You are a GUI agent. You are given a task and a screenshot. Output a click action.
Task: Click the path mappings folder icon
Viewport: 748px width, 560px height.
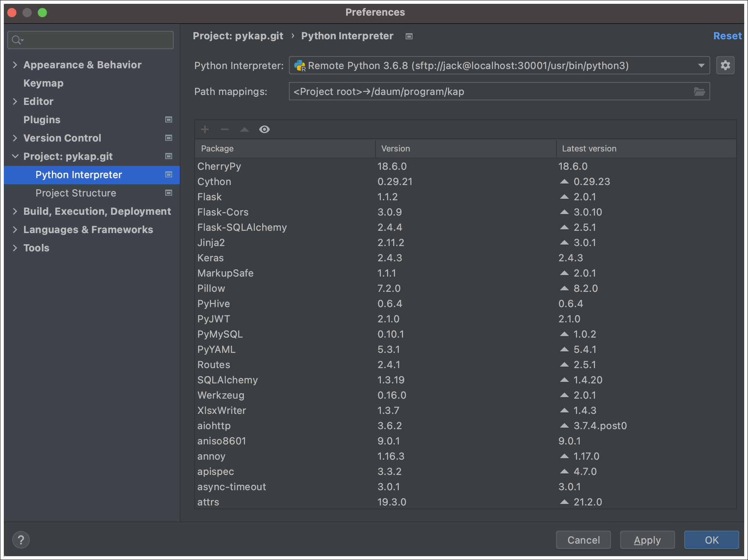coord(699,92)
